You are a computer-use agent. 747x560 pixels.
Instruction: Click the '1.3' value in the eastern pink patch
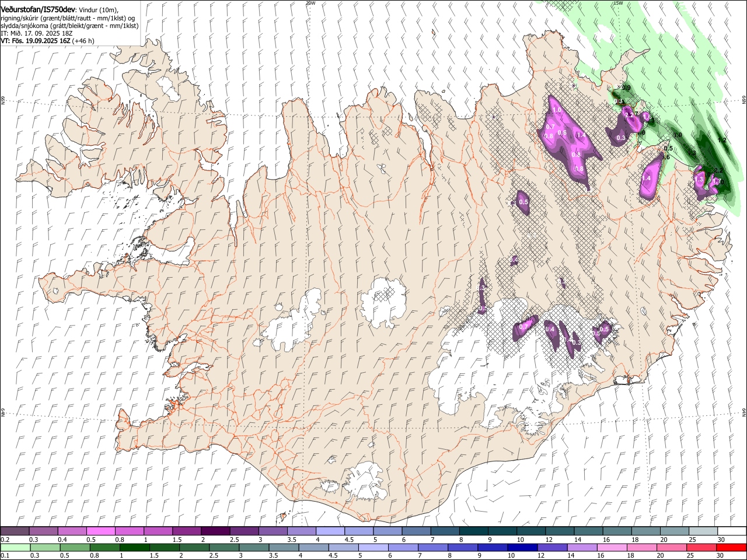(700, 180)
